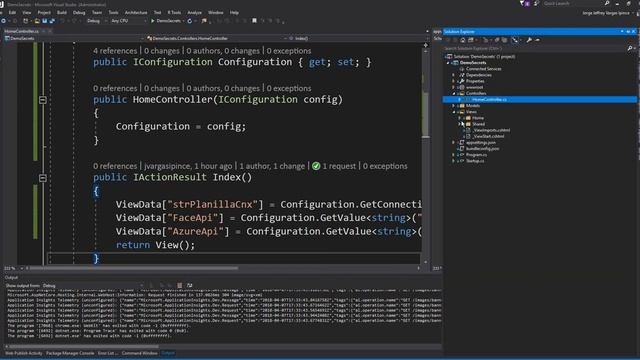Toggle word wrap in Output toolbar

click(x=189, y=285)
